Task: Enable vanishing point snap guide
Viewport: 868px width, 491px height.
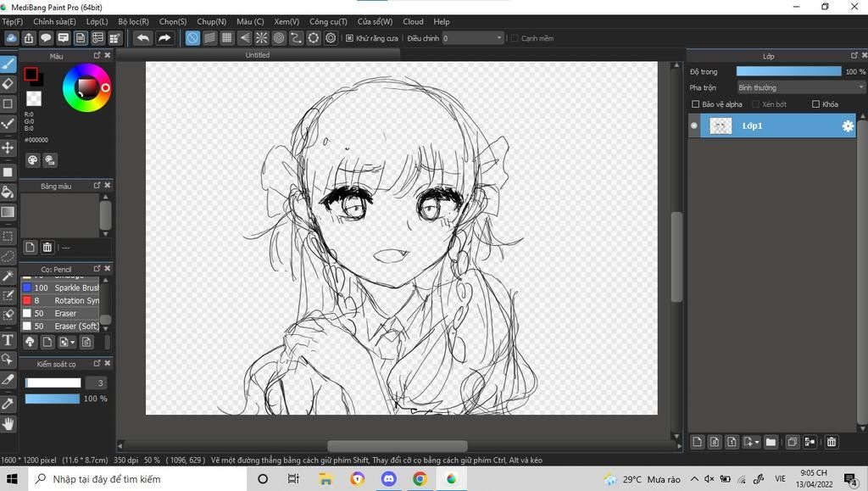Action: tap(244, 37)
